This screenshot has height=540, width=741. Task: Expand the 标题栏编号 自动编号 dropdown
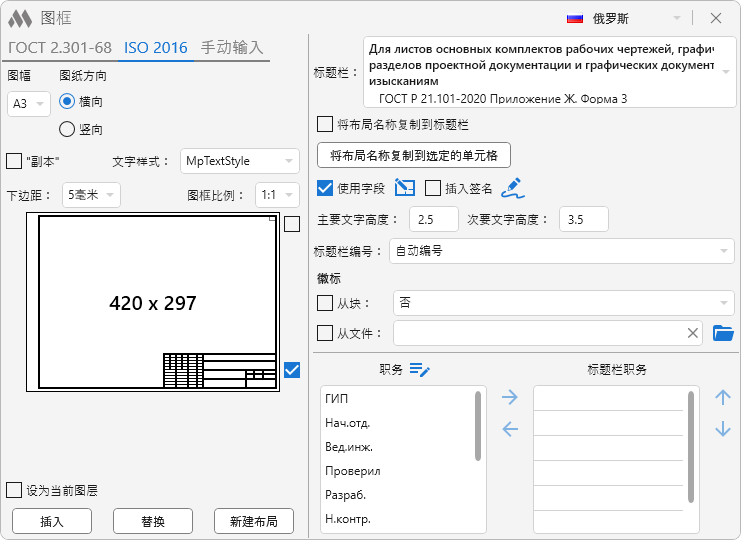pos(561,251)
